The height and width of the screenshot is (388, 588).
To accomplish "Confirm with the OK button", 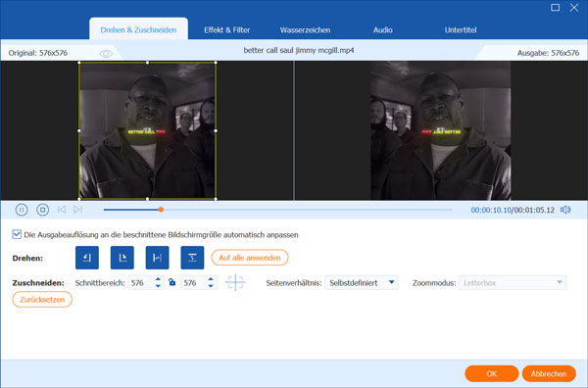I will tap(492, 373).
